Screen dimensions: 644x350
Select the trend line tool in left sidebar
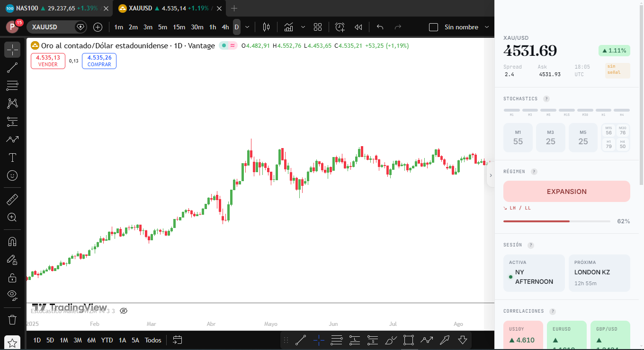click(12, 68)
